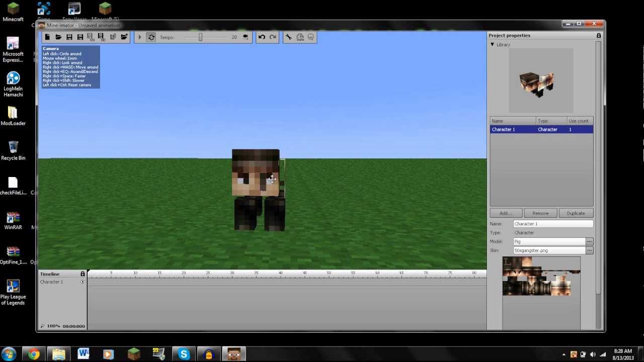Click the Tempo value 20
644x362 pixels.
[234, 37]
